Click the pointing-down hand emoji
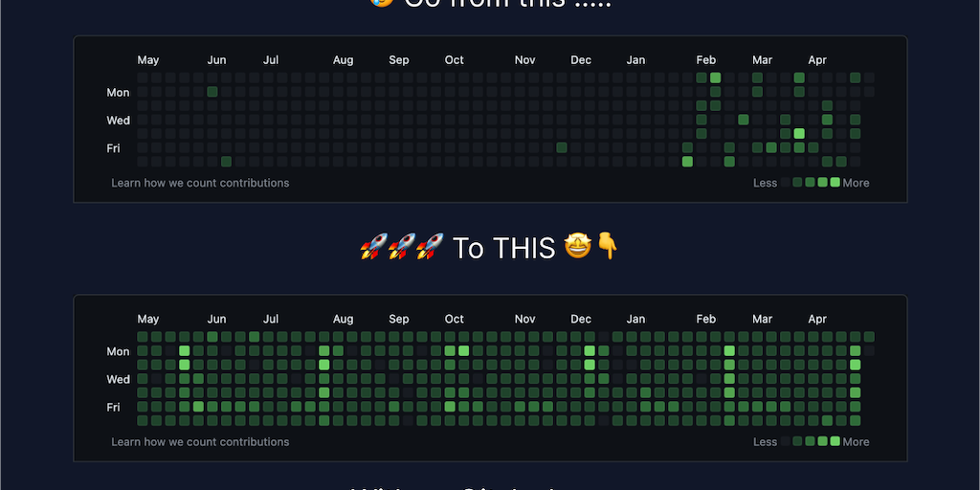The image size is (980, 490). pyautogui.click(x=607, y=247)
